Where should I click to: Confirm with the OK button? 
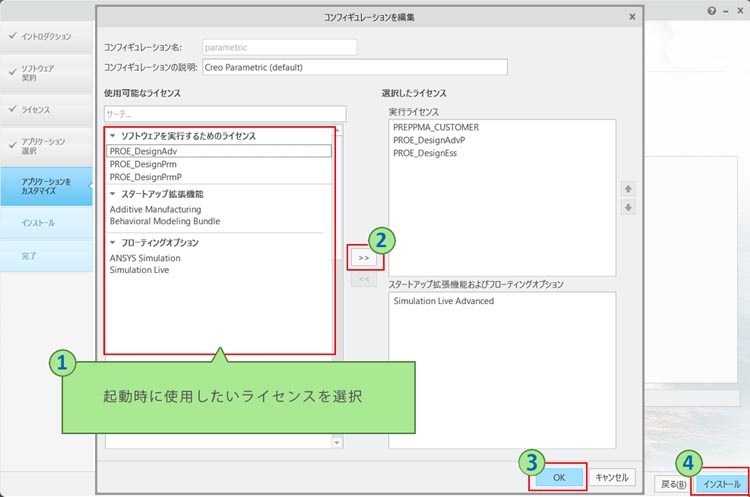click(x=559, y=477)
